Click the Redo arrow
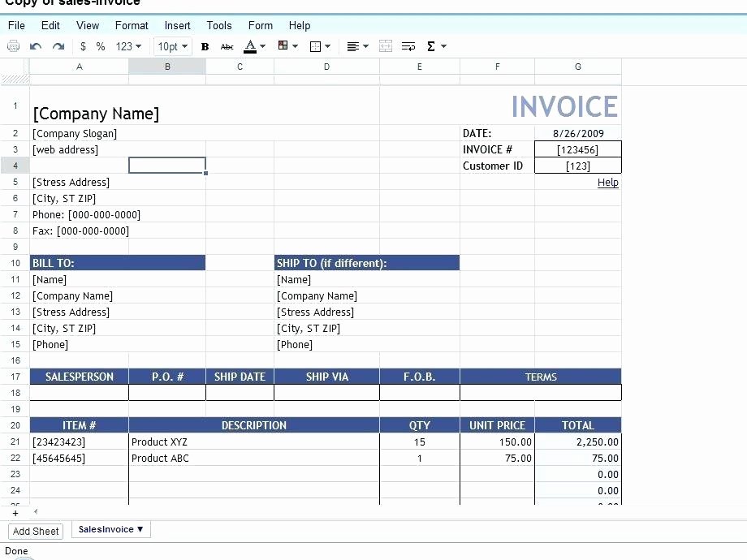This screenshot has width=747, height=560. click(58, 46)
